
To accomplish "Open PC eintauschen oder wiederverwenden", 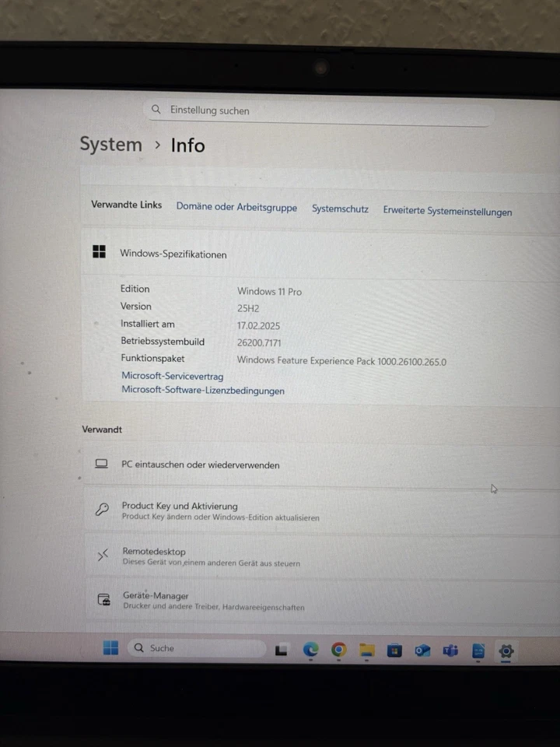I will (322, 465).
